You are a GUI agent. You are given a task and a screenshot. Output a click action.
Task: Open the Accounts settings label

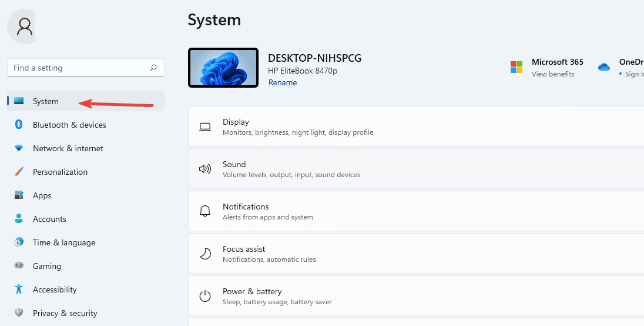coord(49,219)
